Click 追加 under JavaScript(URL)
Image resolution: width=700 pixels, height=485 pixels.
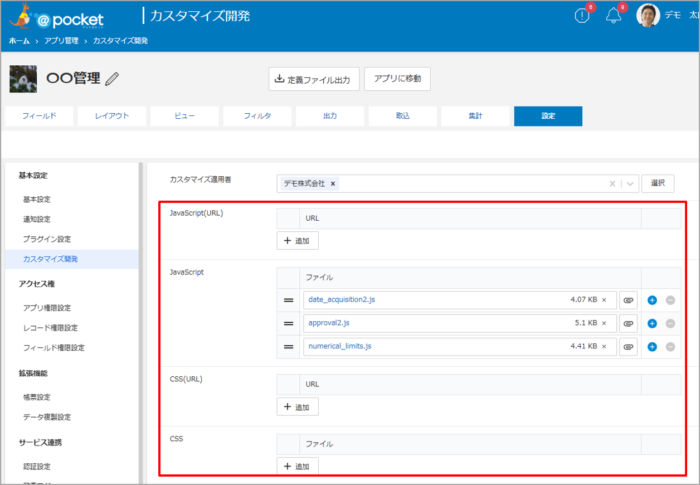coord(298,241)
